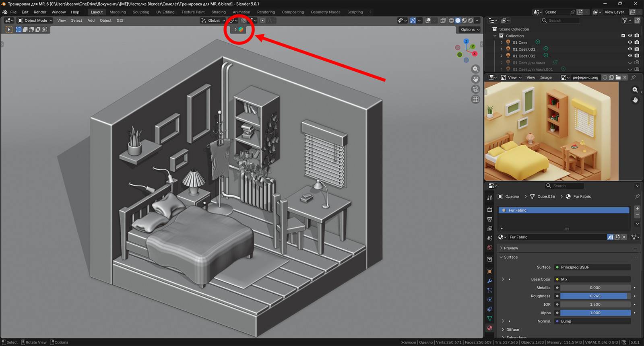The height and width of the screenshot is (346, 644).
Task: Disable rendering for 01 Свет.002
Action: (637, 56)
